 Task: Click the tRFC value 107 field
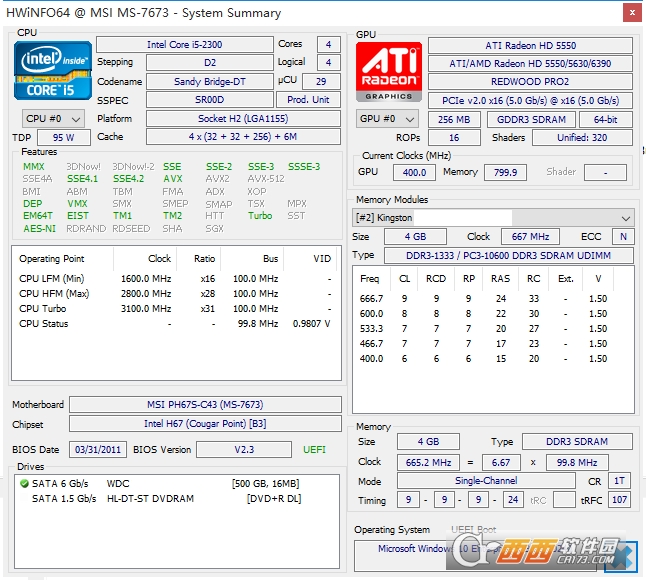pos(619,500)
